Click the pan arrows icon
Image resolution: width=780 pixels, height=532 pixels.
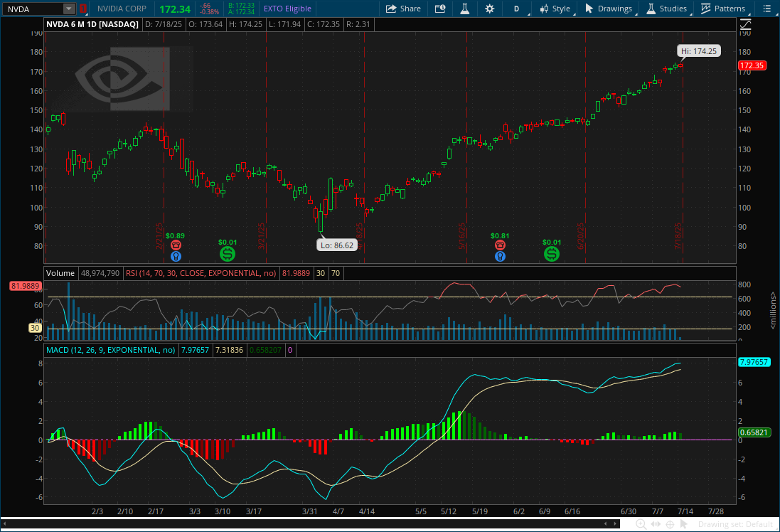(656, 524)
